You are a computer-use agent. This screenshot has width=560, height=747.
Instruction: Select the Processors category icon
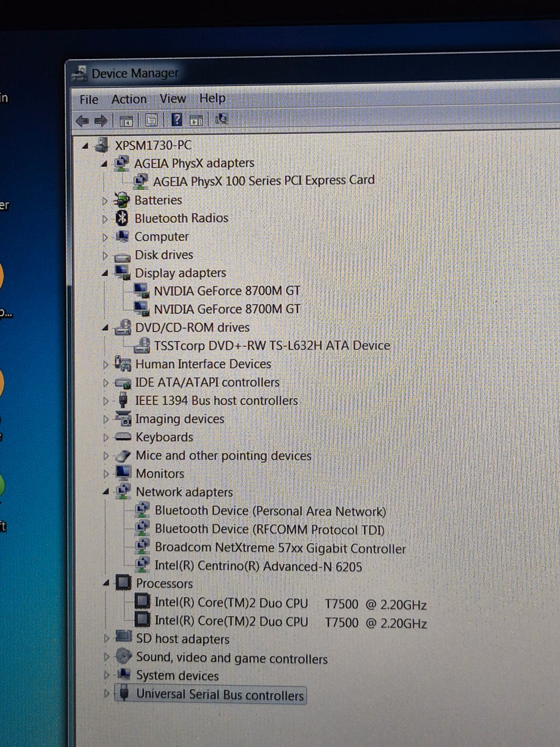124,582
